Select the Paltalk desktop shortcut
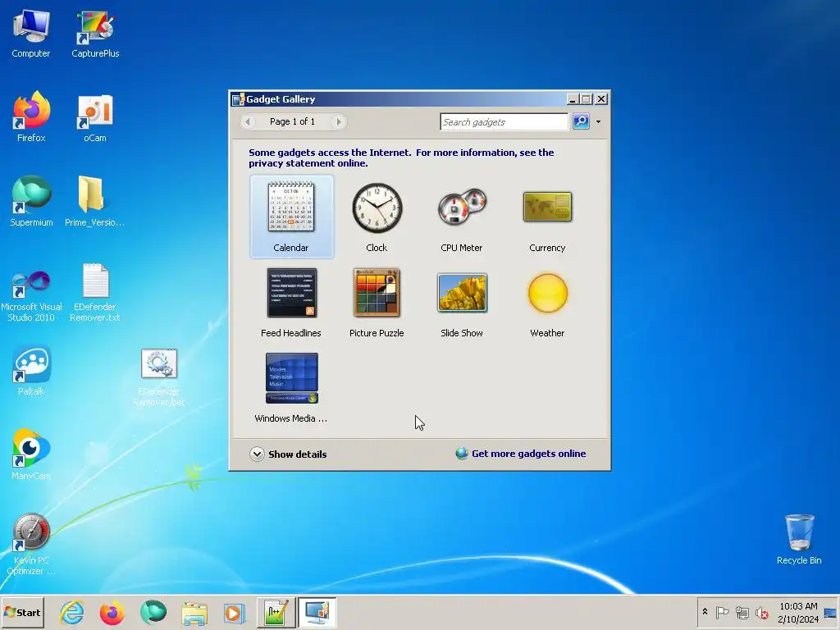Screen dimensions: 840x630 click(31, 371)
